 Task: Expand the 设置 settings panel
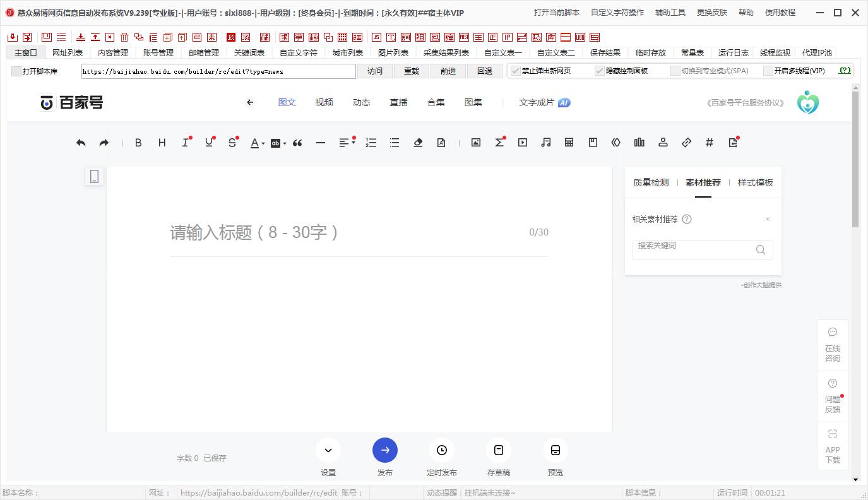(x=328, y=450)
